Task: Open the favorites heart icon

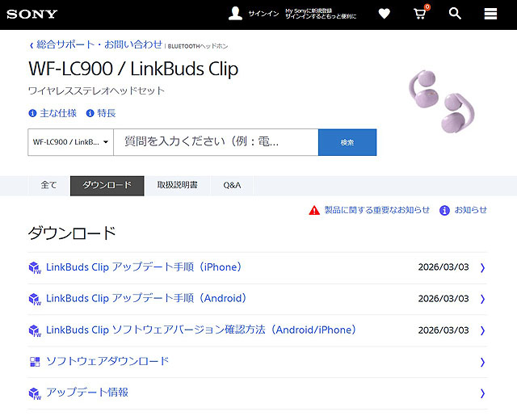Action: 384,14
